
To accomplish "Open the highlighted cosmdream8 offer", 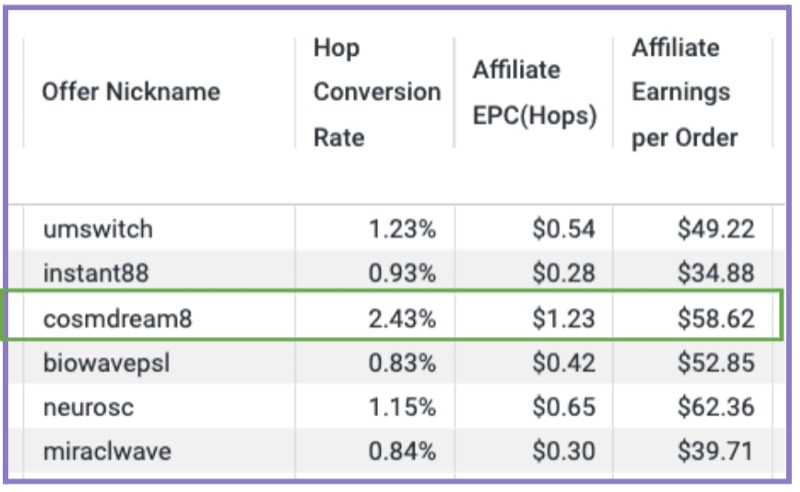I will [x=117, y=318].
